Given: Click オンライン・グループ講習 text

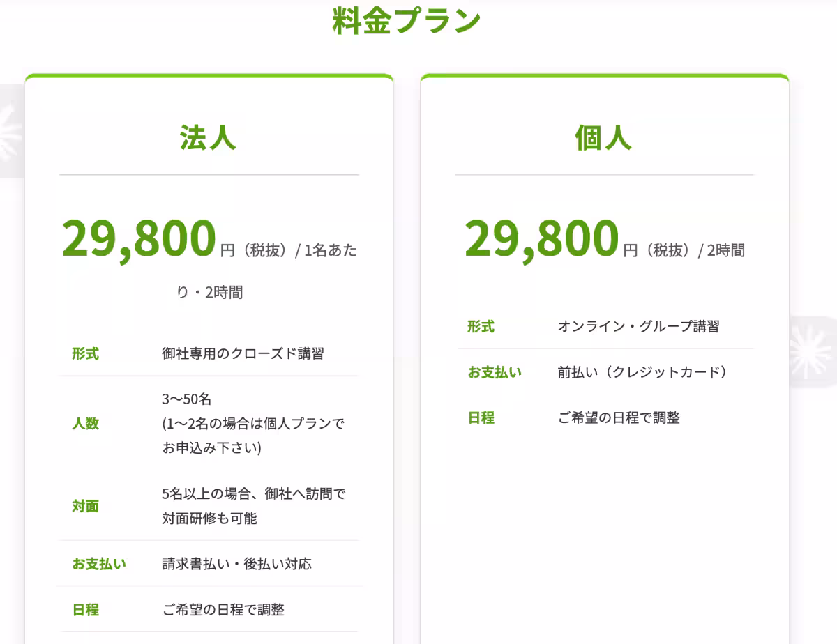Looking at the screenshot, I should coord(638,326).
